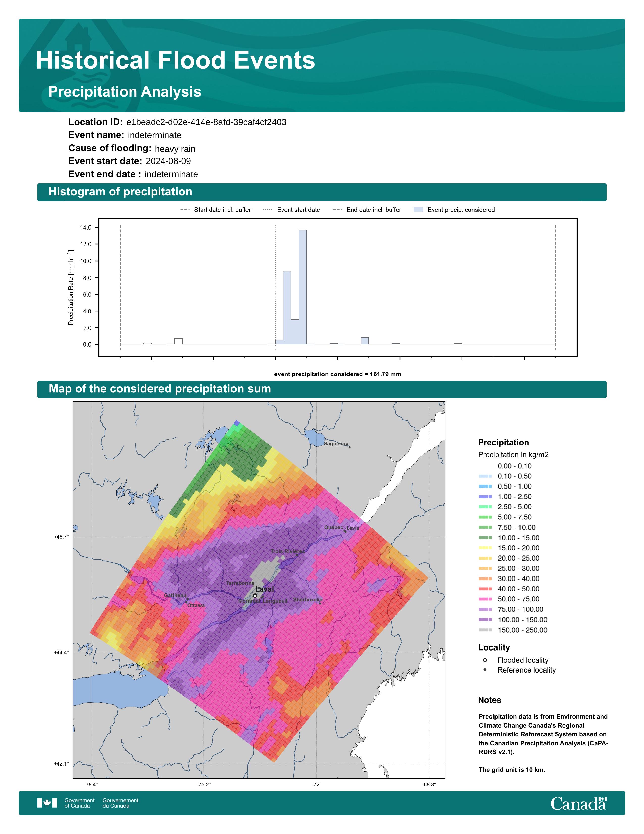This screenshot has height=834, width=644.
Task: Select the 150.00 - 250.00 legend color swatch
Action: pyautogui.click(x=485, y=630)
